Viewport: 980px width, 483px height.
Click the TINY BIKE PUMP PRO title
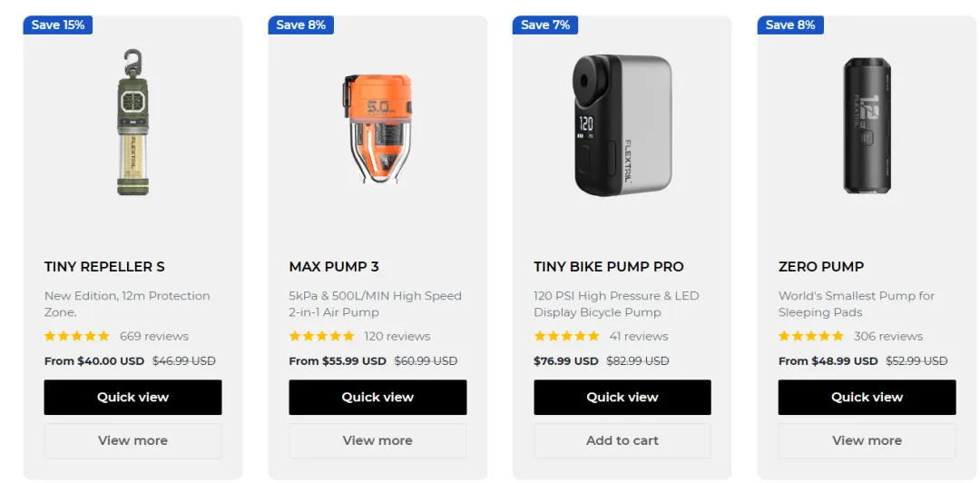point(609,267)
